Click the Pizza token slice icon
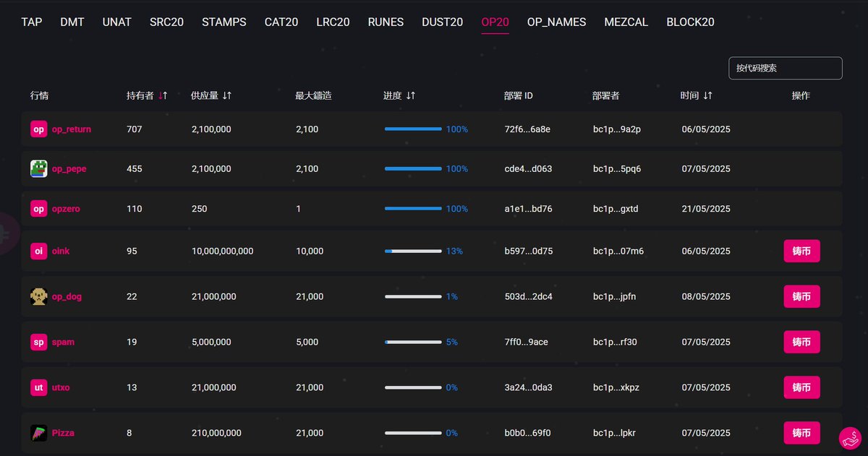This screenshot has height=456, width=868. [x=38, y=433]
